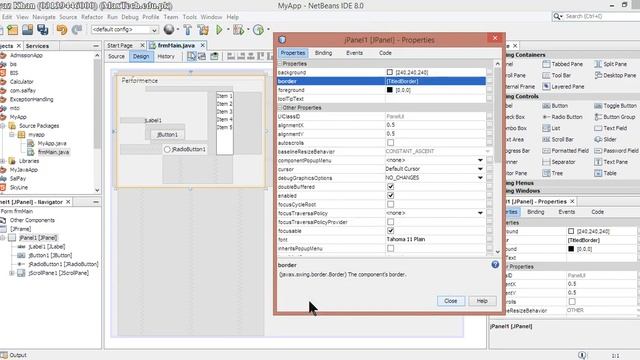Click the Layered Pane palette icon

click(546, 87)
